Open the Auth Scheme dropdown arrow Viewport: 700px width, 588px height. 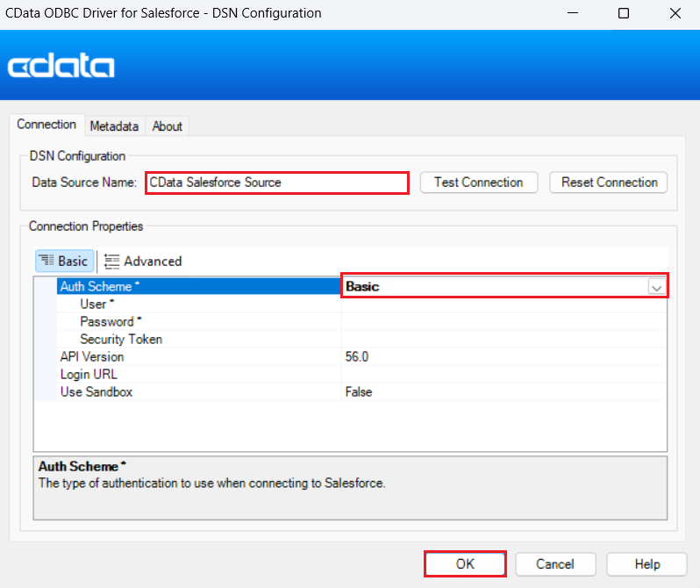[x=656, y=287]
